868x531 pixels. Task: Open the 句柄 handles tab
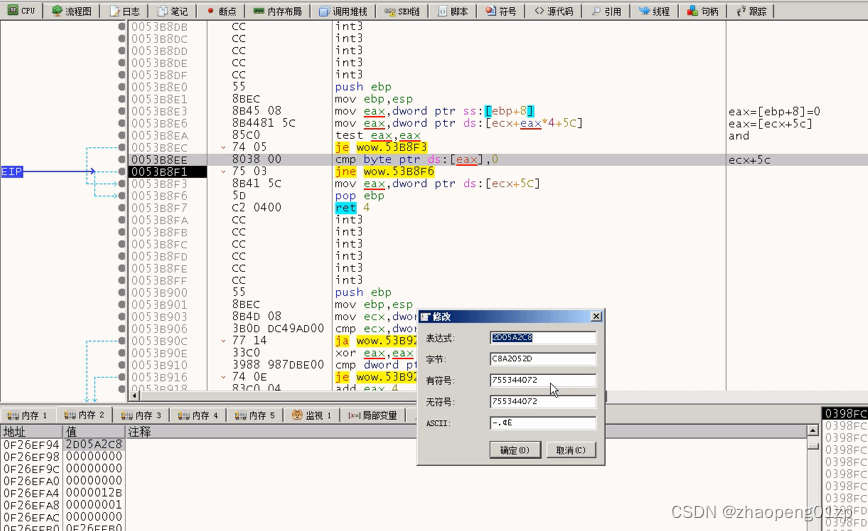(703, 11)
